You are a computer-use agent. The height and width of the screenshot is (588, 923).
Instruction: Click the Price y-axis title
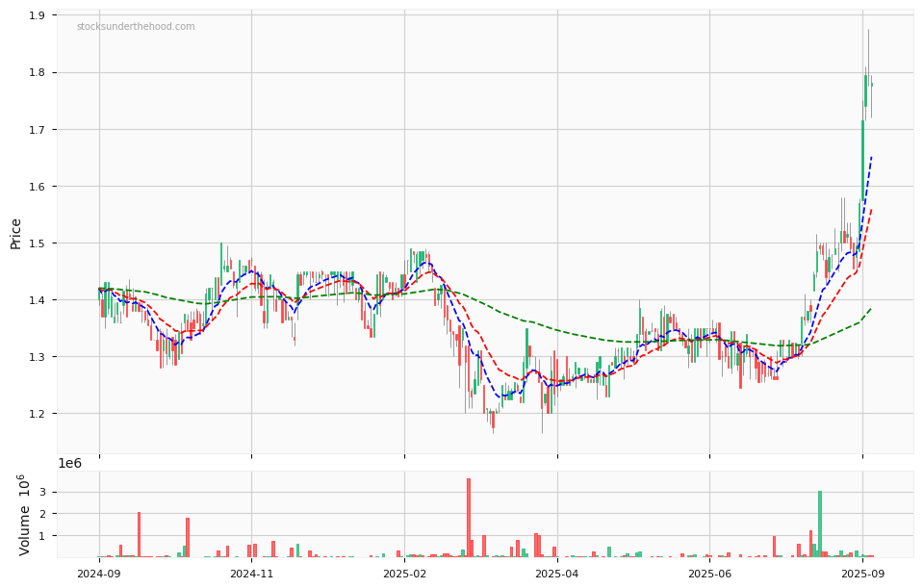16,234
